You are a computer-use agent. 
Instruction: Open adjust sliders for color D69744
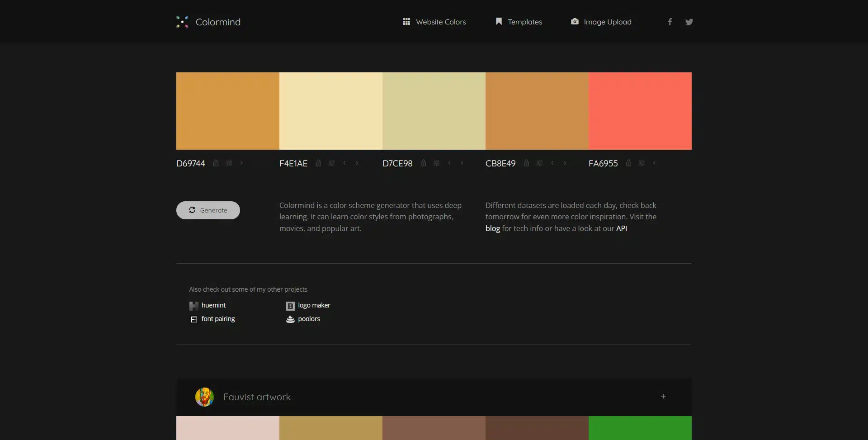point(229,163)
